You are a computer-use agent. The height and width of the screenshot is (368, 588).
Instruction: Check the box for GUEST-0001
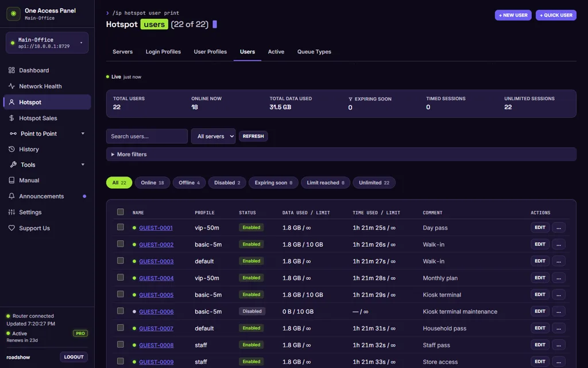click(x=121, y=227)
